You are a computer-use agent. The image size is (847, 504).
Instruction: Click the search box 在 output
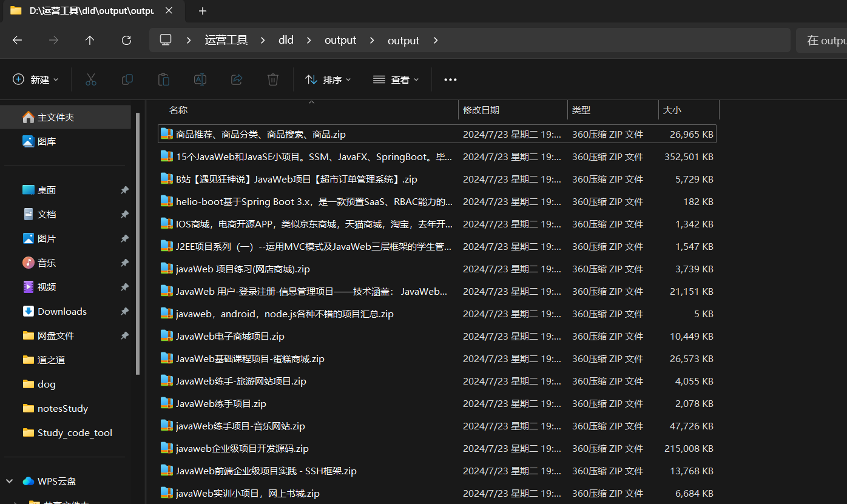click(822, 40)
